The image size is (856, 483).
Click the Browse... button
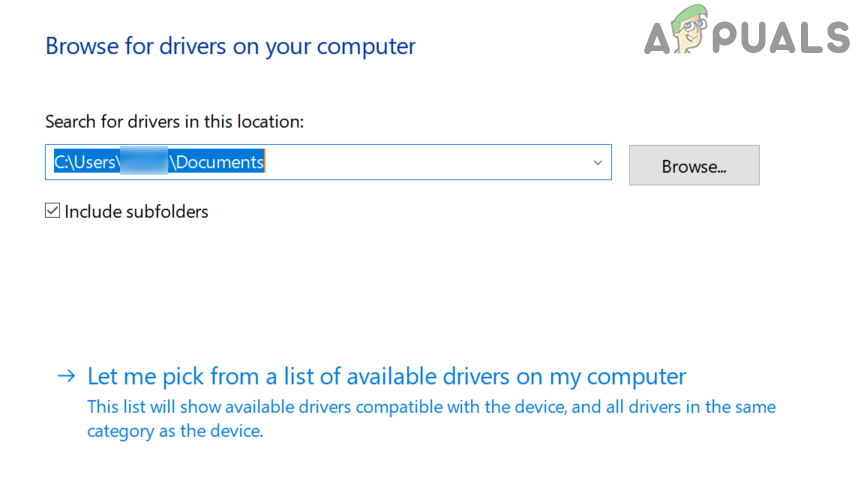tap(693, 166)
